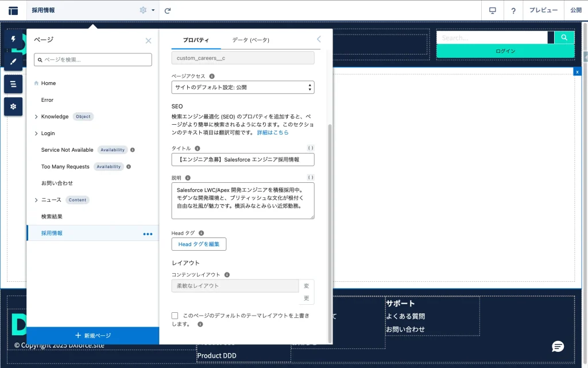Click the refresh icon in top bar
The image size is (588, 368).
pyautogui.click(x=168, y=10)
